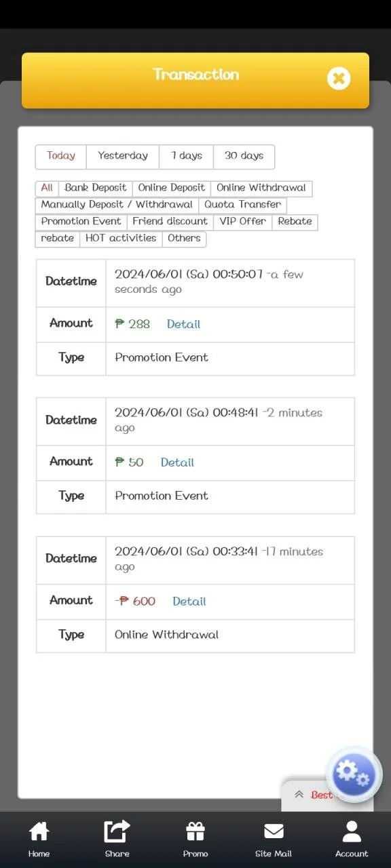391x868 pixels.
Task: View Detail of the ₱ 50 promotion
Action: point(177,462)
